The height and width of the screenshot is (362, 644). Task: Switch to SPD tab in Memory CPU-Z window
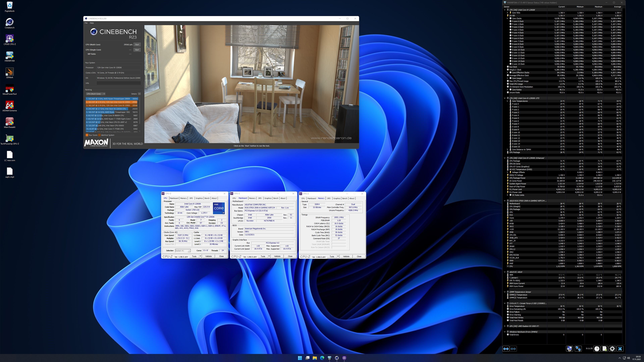(x=329, y=198)
